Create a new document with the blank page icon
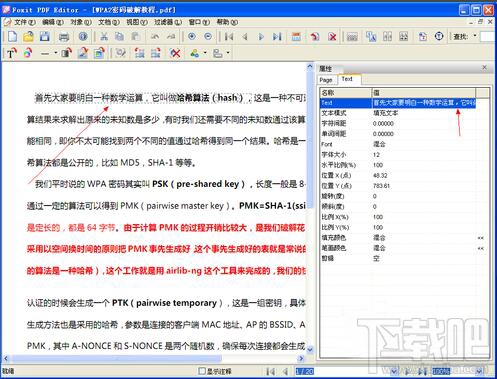 pyautogui.click(x=12, y=36)
